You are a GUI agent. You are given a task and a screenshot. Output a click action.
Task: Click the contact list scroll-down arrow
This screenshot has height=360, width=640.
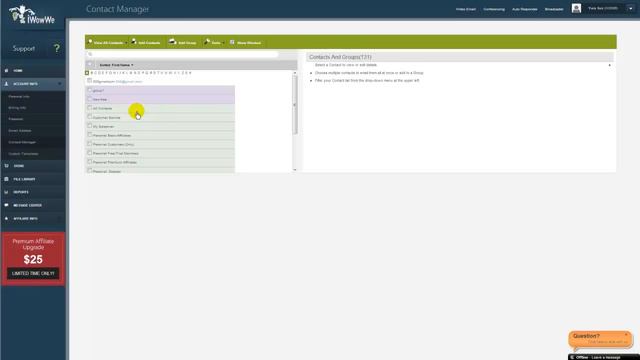tap(295, 169)
